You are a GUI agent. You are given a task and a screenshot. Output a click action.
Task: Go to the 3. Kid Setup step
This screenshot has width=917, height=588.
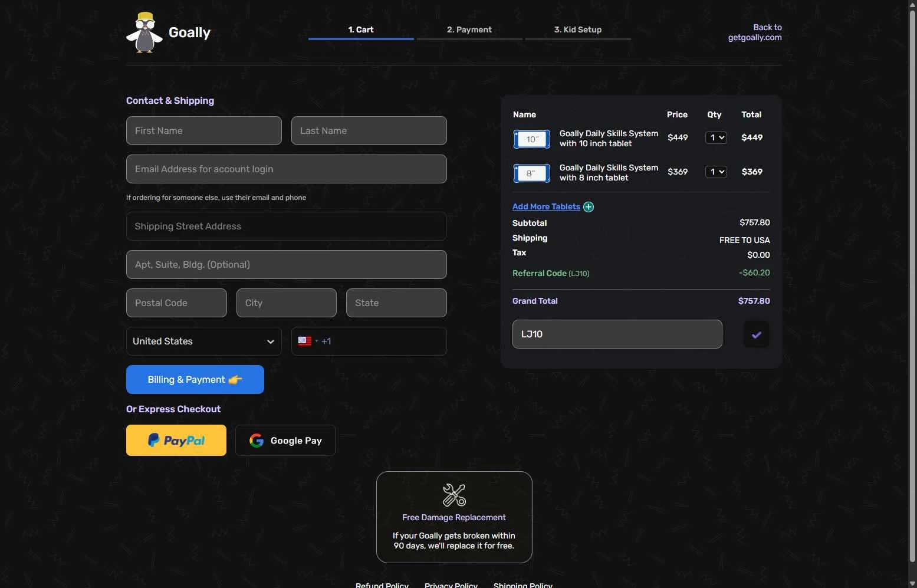pos(578,30)
